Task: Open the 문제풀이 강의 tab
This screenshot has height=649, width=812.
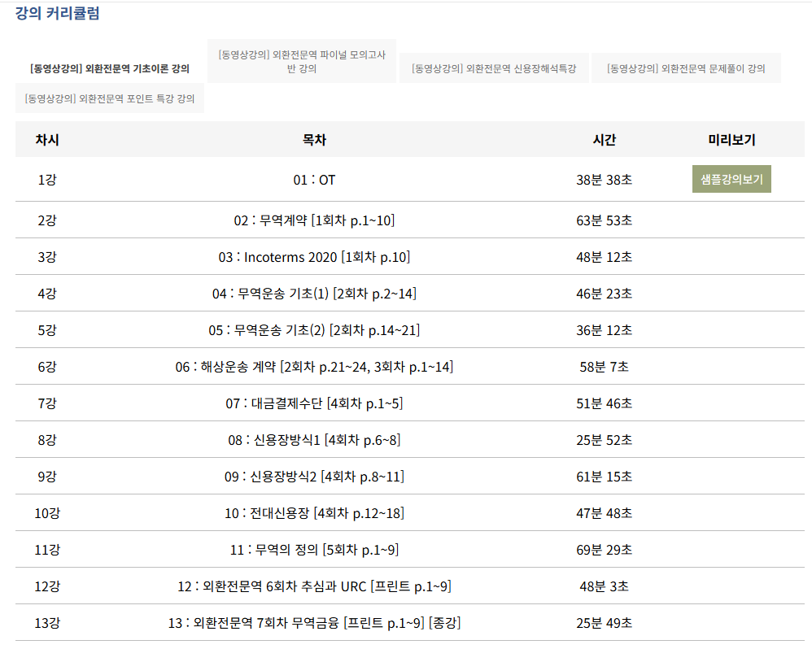Action: pyautogui.click(x=686, y=68)
